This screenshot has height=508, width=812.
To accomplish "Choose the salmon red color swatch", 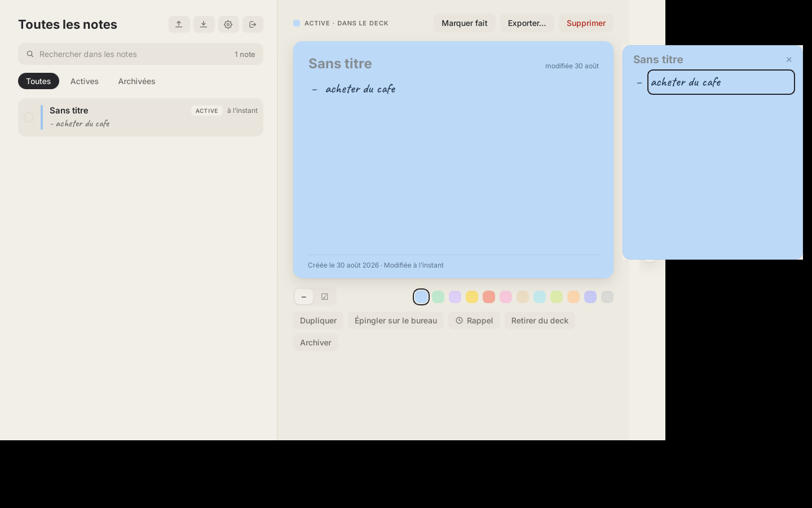I will [489, 297].
